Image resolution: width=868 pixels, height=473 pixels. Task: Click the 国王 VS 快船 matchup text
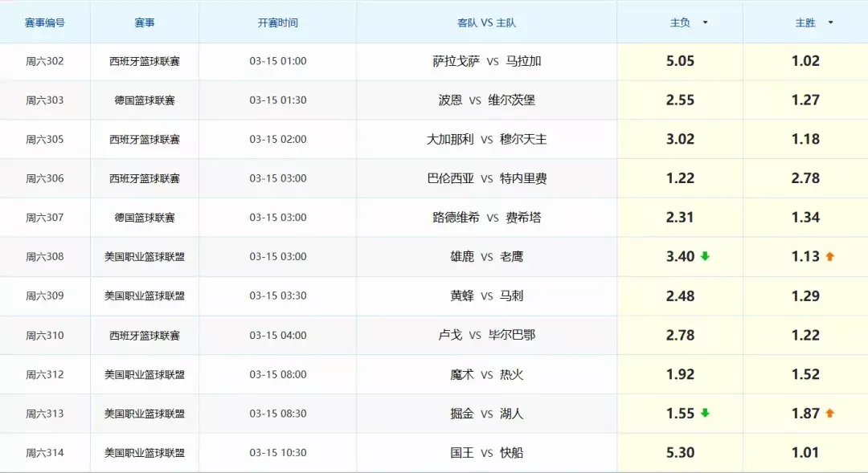485,452
